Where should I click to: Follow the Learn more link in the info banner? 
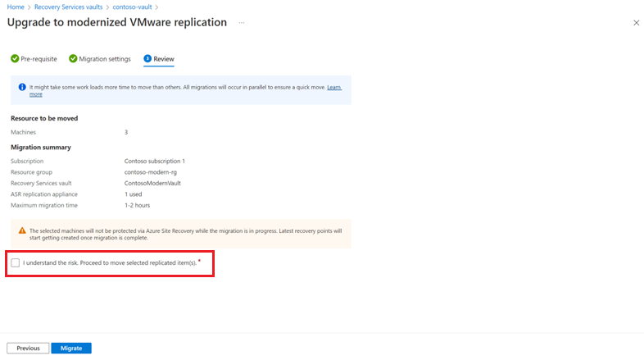pyautogui.click(x=334, y=87)
